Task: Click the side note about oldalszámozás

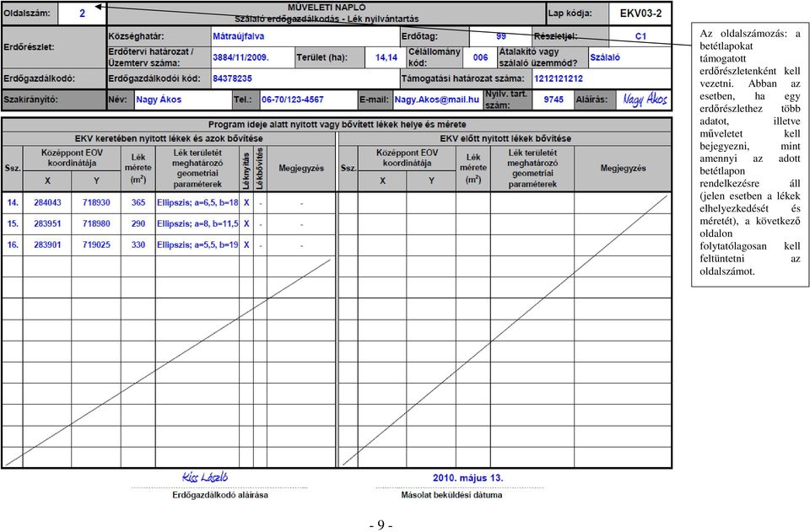Action: pos(749,153)
